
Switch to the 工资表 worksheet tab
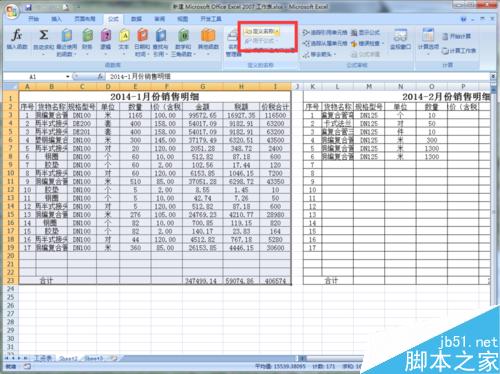point(43,358)
